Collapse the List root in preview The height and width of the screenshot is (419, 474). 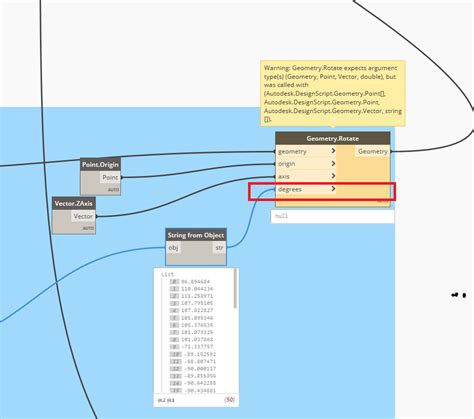pos(167,274)
